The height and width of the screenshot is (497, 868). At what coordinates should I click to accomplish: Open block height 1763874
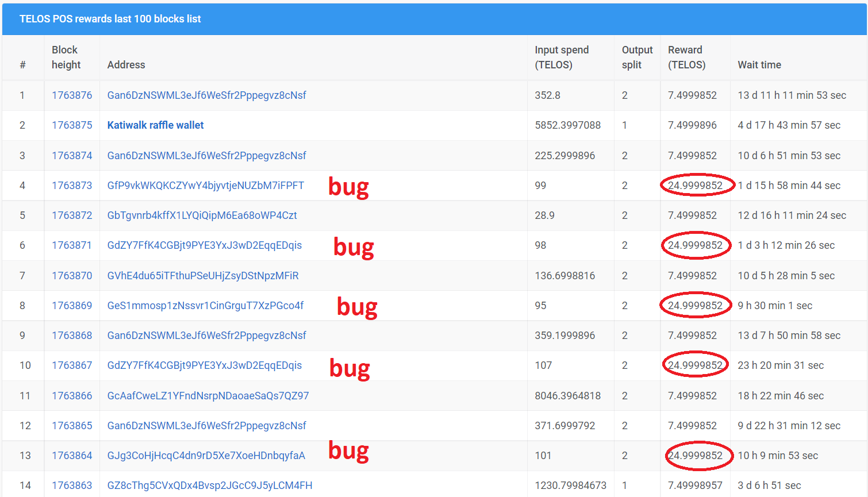(x=72, y=156)
